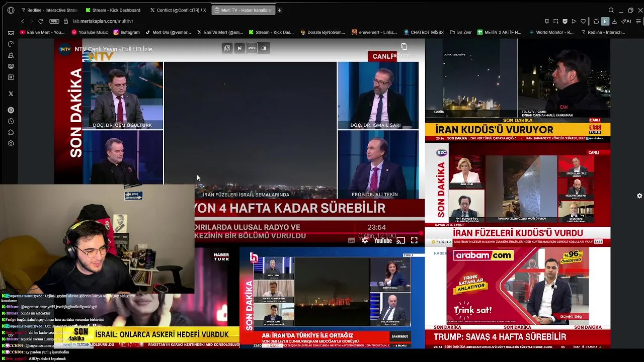Open the sidebar games controller icon
This screenshot has height=362, width=644.
(11, 33)
